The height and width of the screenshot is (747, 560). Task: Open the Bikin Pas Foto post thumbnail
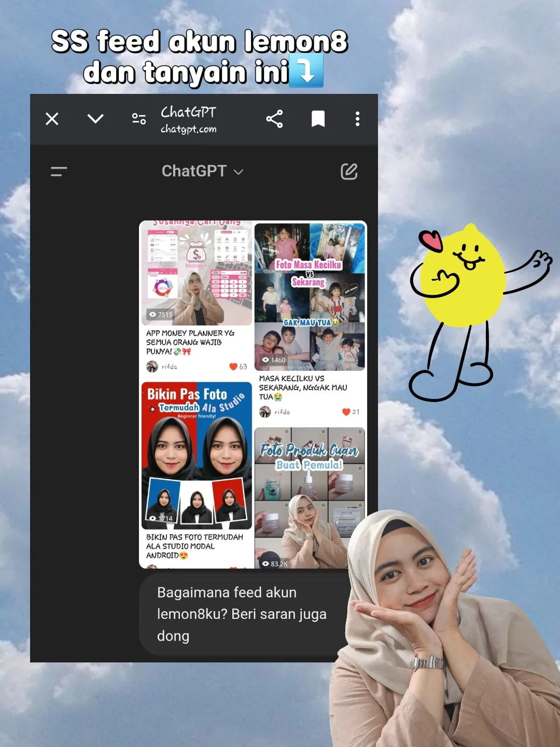[x=196, y=455]
